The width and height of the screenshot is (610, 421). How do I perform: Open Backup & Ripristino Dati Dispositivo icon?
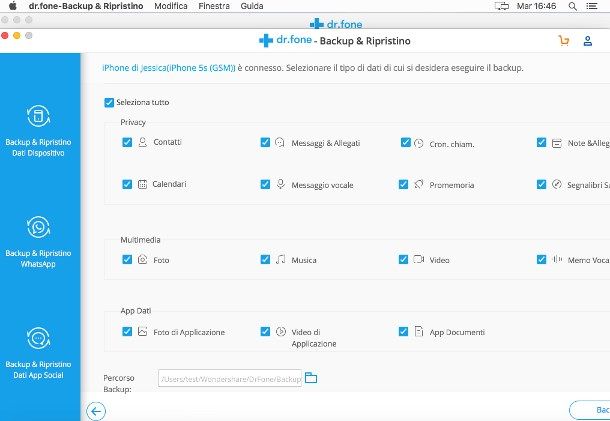coord(38,116)
